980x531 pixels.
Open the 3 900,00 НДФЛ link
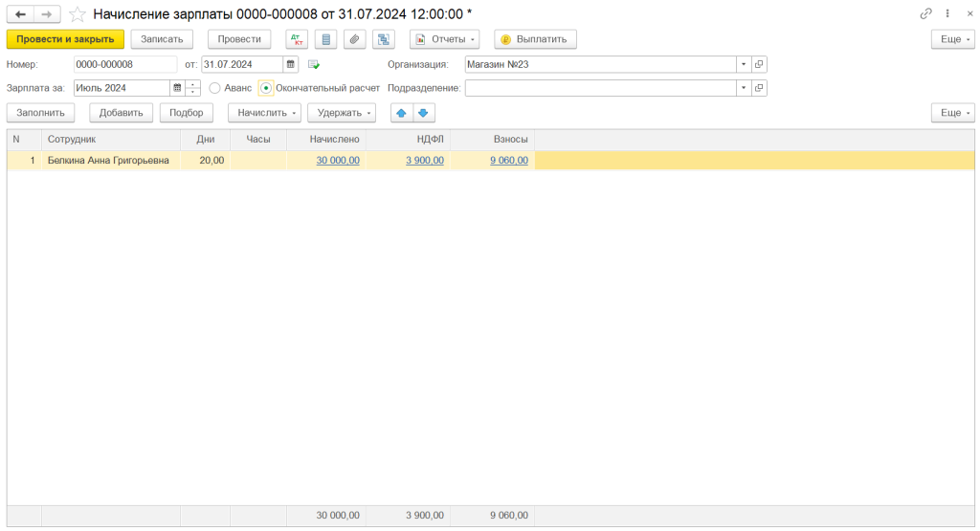click(424, 161)
